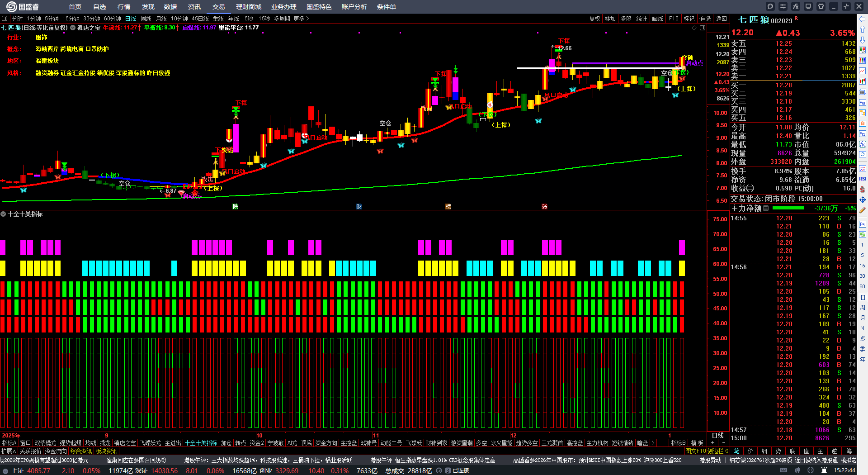Click the Fiz sidebar icon

click(863, 134)
